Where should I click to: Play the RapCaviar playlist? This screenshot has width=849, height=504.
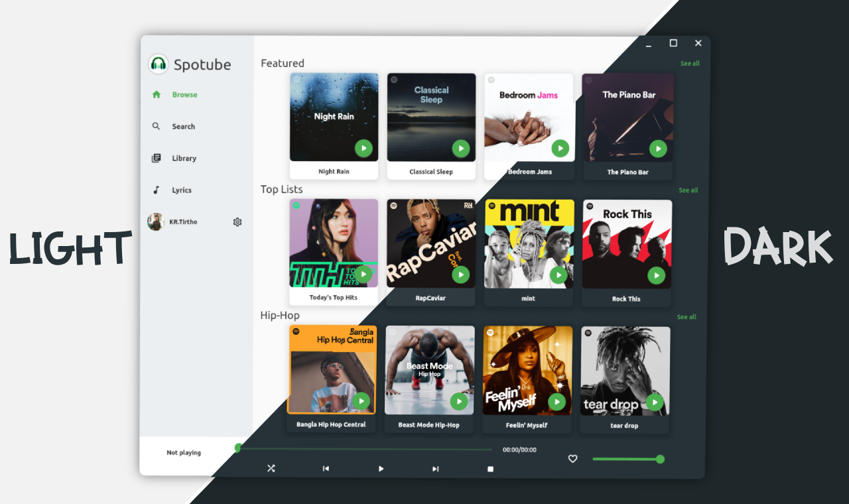461,274
